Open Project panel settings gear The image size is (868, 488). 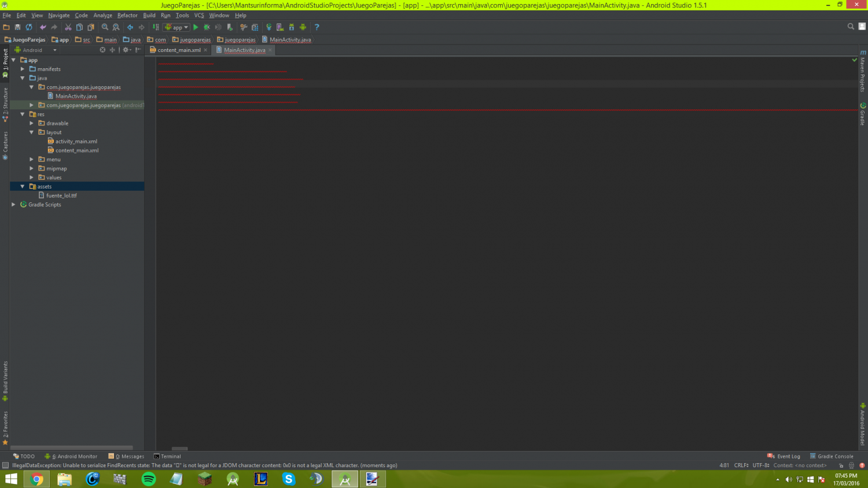pos(126,50)
